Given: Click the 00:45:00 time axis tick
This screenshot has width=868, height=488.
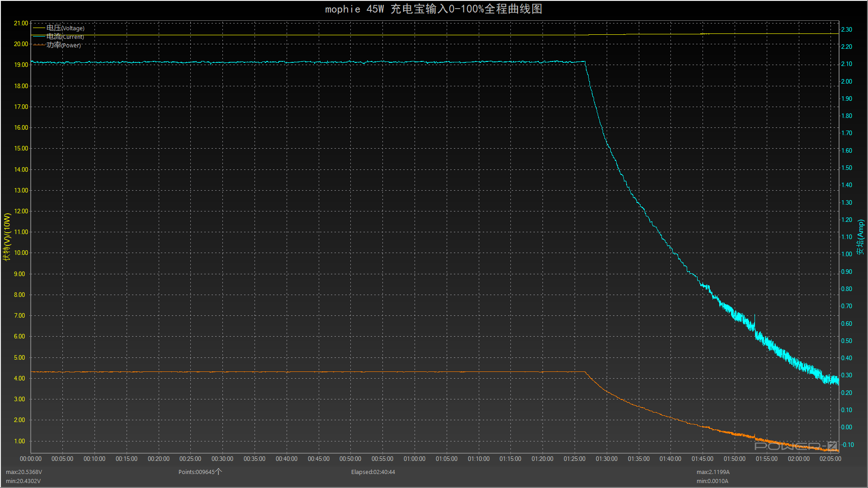Looking at the screenshot, I should 319,459.
